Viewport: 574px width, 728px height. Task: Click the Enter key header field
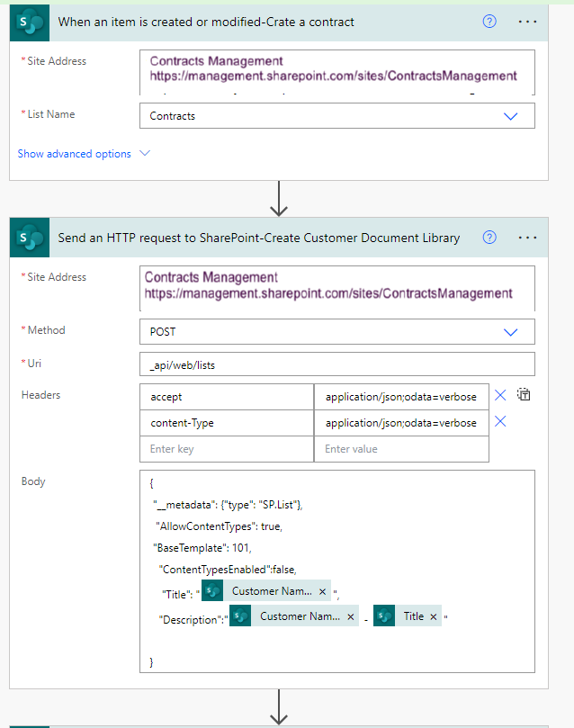click(x=227, y=449)
